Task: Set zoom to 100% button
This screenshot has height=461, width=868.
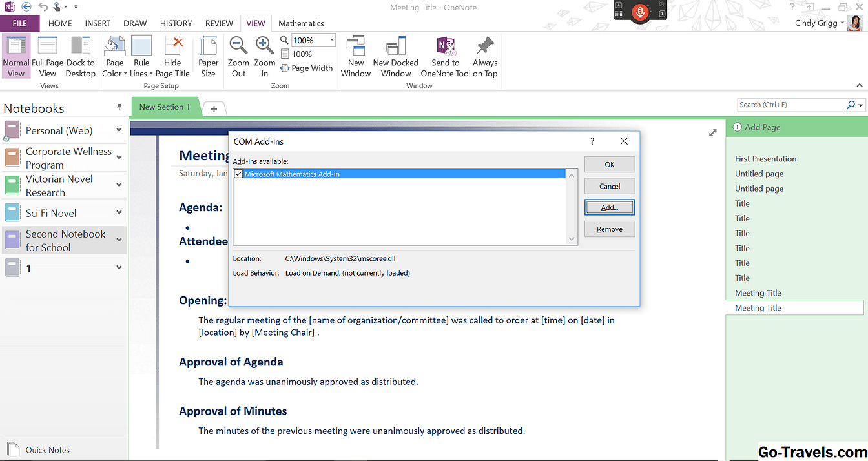Action: [296, 54]
